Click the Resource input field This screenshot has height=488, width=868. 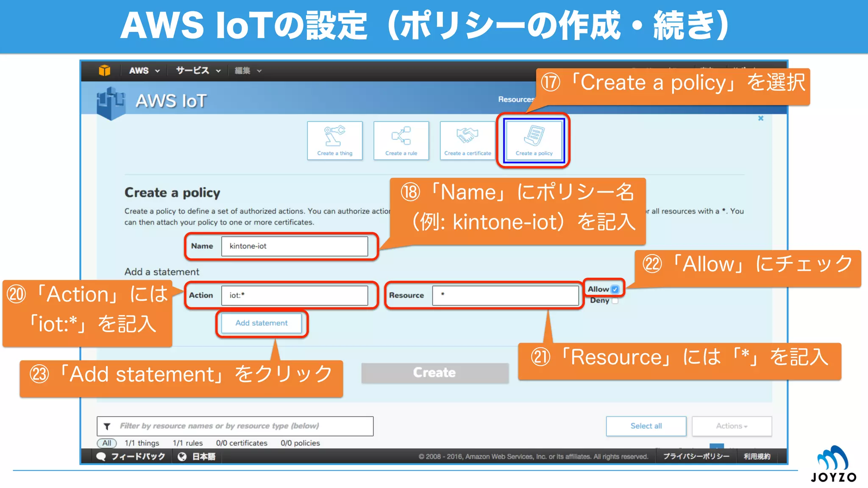(x=505, y=295)
